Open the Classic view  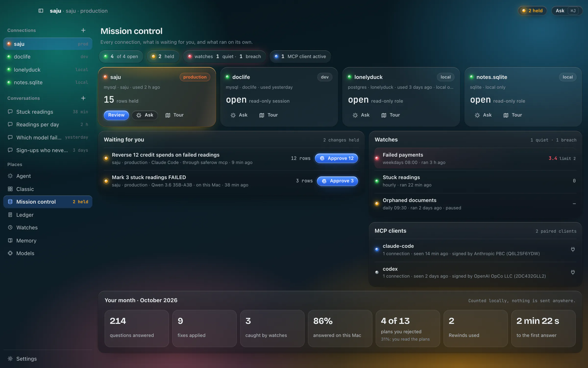tap(48, 189)
